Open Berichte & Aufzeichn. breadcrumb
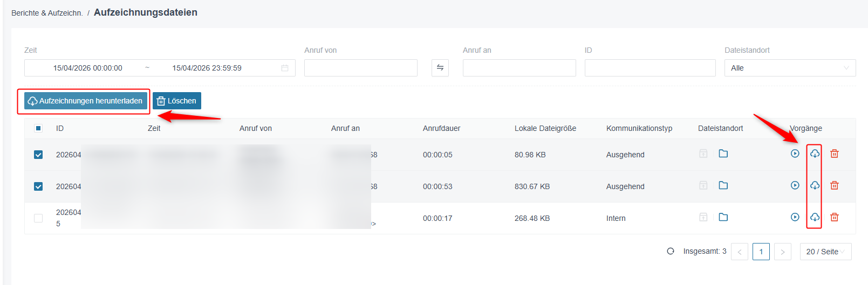Viewport: 868px width, 285px height. click(47, 13)
